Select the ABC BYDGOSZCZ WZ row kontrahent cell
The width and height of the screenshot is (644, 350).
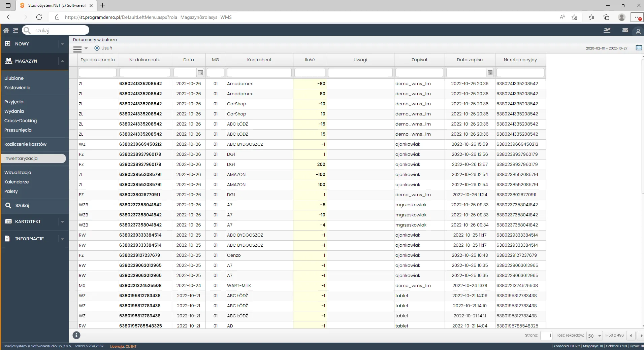click(259, 144)
